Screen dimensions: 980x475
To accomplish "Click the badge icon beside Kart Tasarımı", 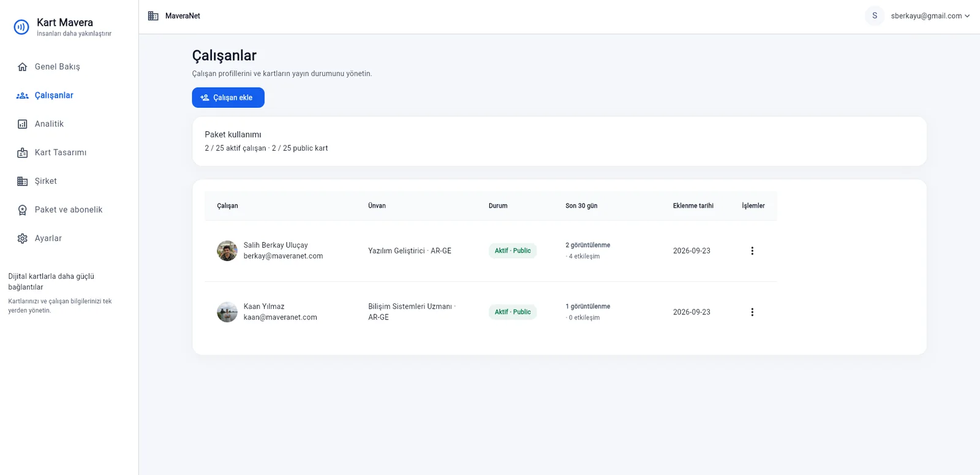I will (23, 153).
